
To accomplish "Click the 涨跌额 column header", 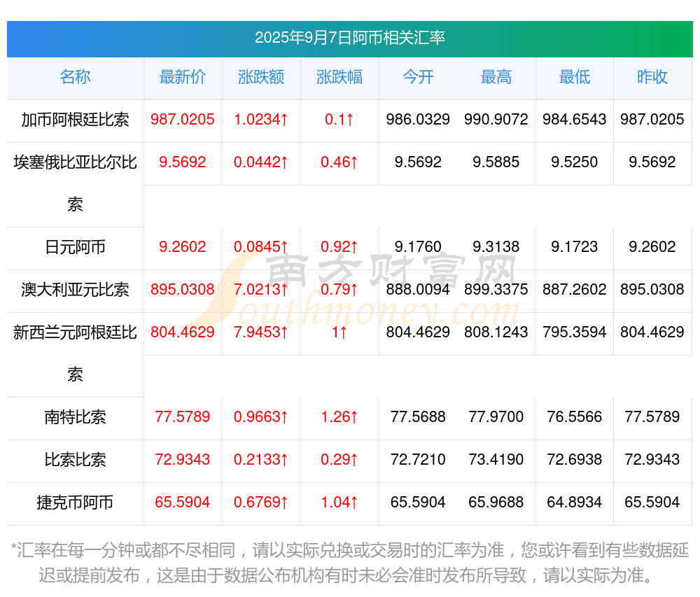I will [x=261, y=78].
